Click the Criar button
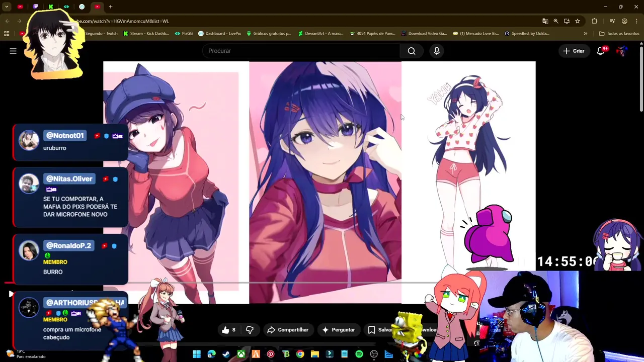Image resolution: width=644 pixels, height=362 pixels. click(x=574, y=51)
